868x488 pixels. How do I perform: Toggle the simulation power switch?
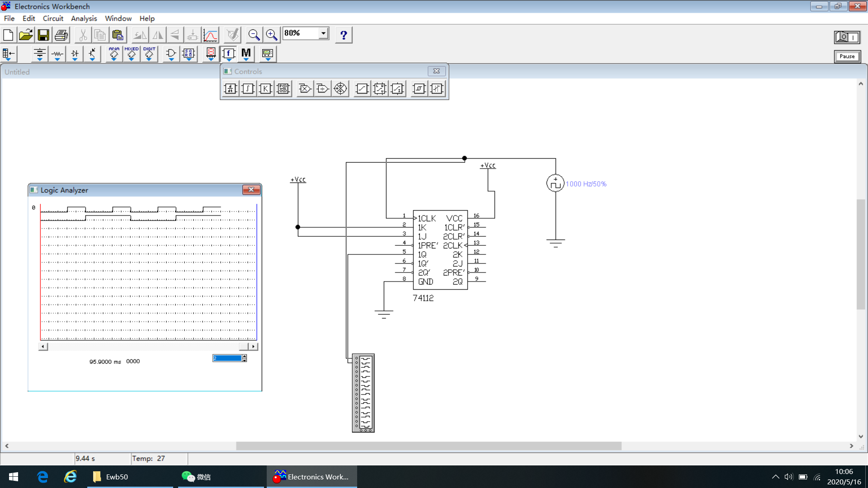pos(847,37)
